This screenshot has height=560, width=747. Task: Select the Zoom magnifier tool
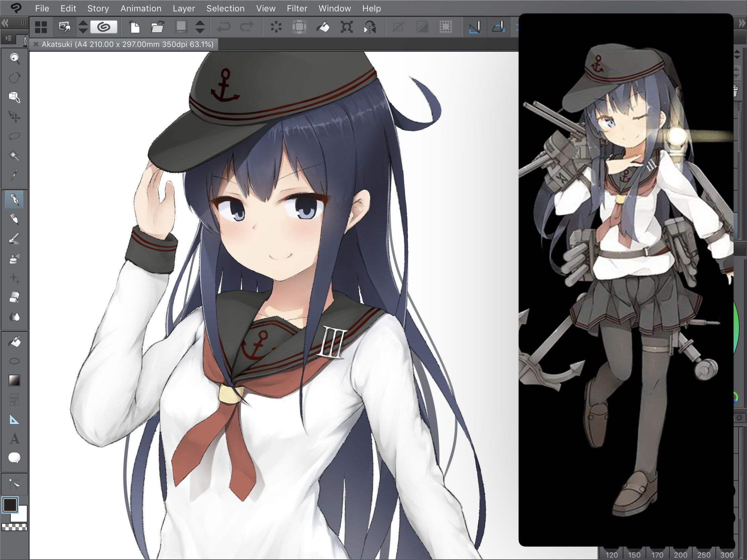[14, 58]
